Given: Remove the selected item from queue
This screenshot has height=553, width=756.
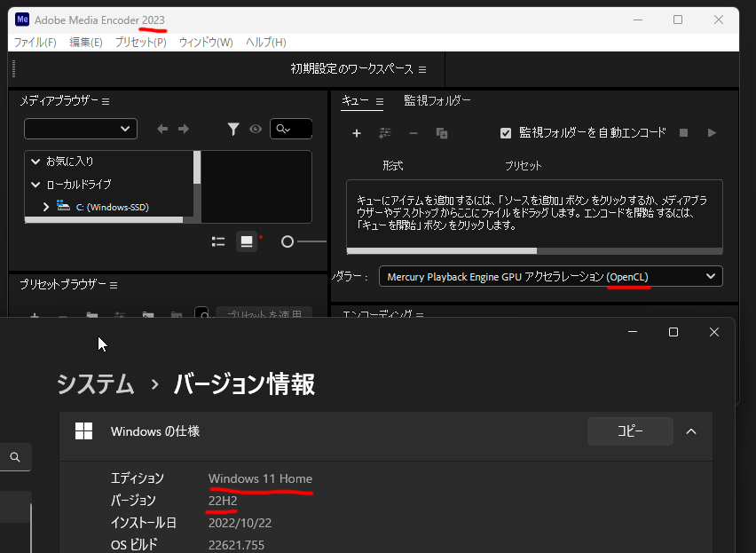Looking at the screenshot, I should point(413,133).
